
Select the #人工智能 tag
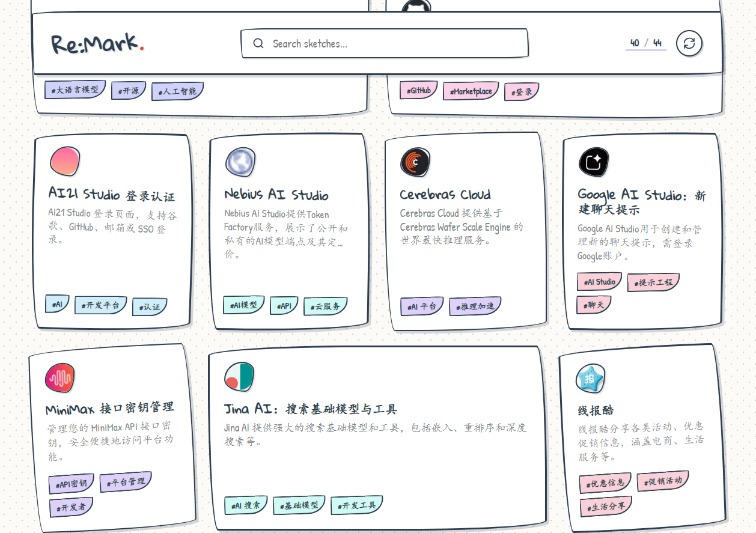pyautogui.click(x=177, y=91)
